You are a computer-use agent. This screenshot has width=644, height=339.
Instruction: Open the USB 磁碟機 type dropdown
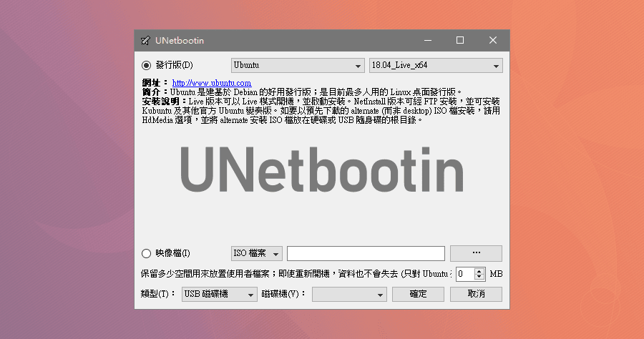[220, 294]
